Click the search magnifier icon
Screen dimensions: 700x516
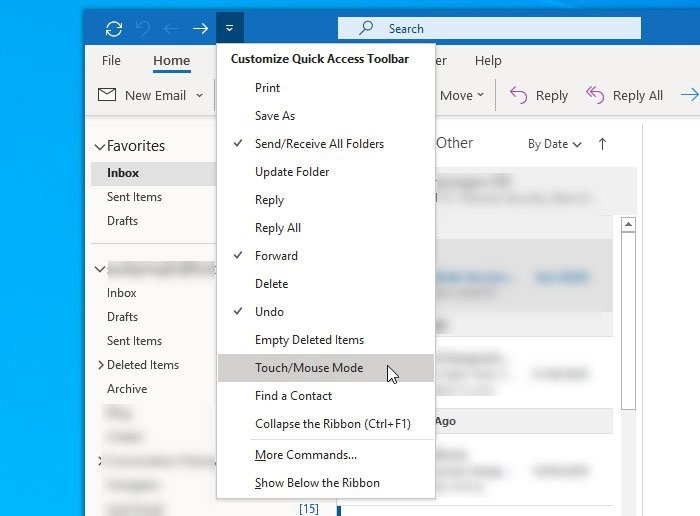coord(366,28)
